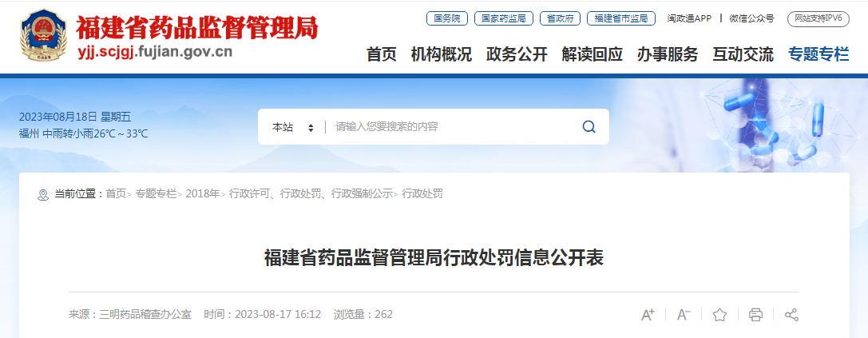The image size is (868, 338).
Task: Click into the search input field
Action: click(x=453, y=127)
